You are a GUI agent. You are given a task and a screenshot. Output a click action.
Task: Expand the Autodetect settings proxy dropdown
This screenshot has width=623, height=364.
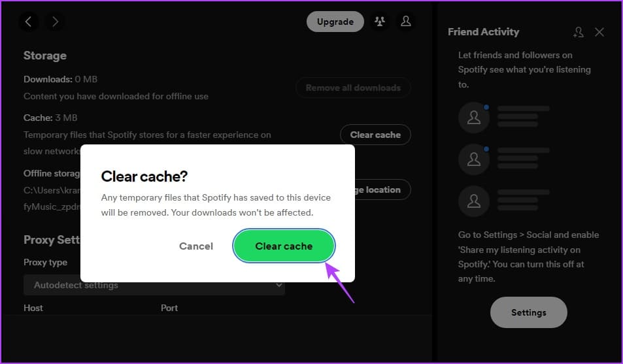[154, 285]
